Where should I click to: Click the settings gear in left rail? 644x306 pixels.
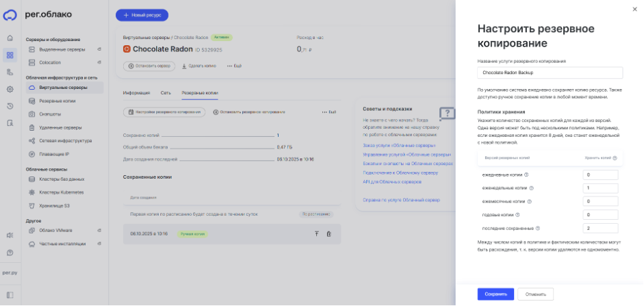point(10,89)
